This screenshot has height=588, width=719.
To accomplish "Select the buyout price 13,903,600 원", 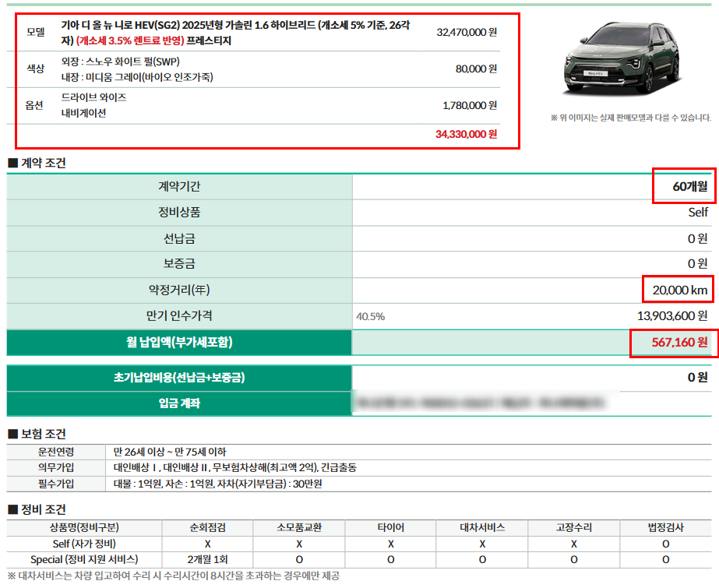I will pos(672,315).
